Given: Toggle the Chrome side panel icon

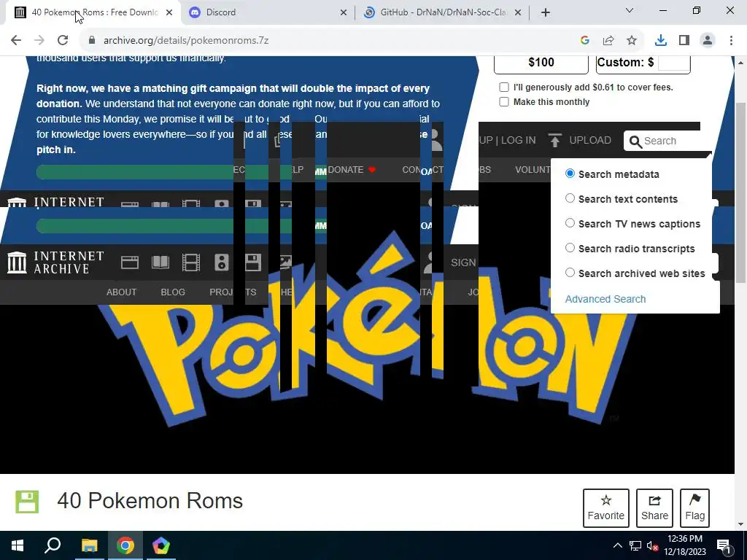Looking at the screenshot, I should 684,40.
